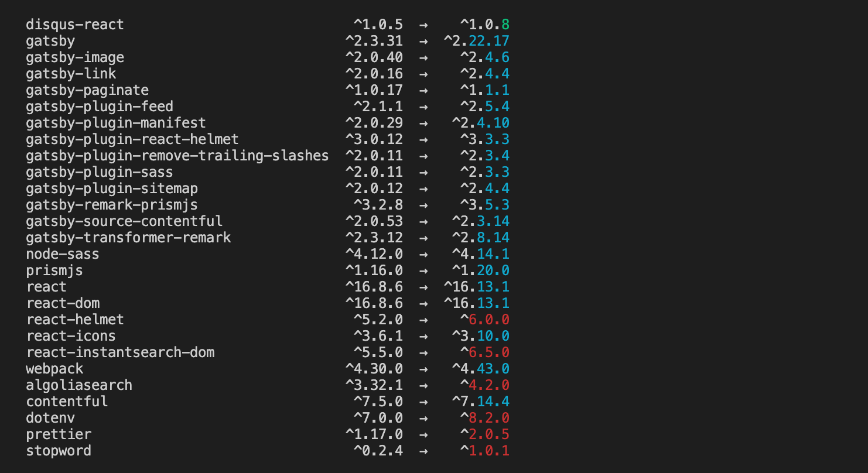Select the new version ^2.8.14 for gatsby-transformer-remark
This screenshot has height=473, width=868.
click(x=481, y=238)
